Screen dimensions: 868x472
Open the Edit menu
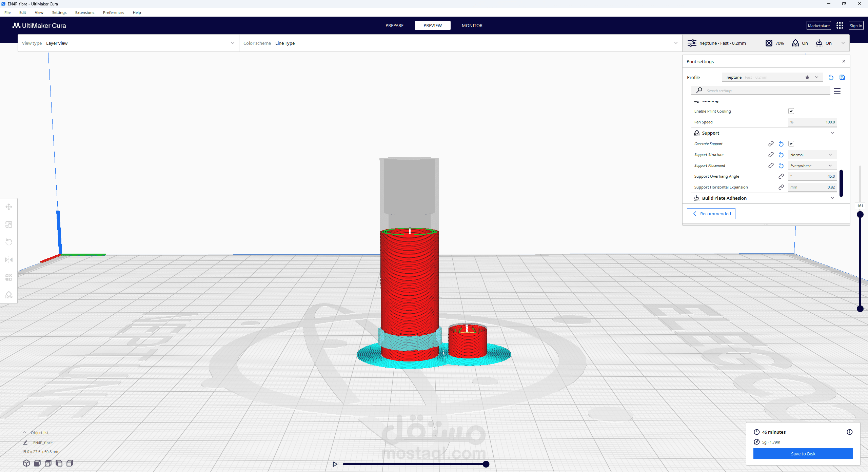(x=23, y=13)
